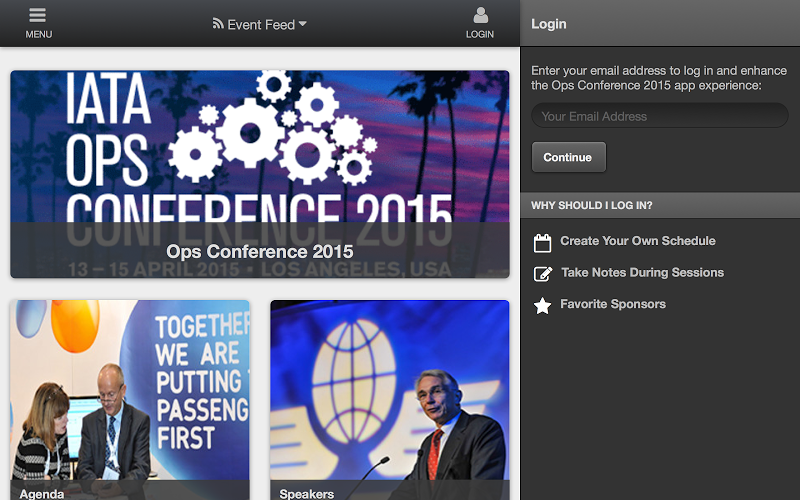Click the WHY SHOULD I LOG IN? header
The image size is (800, 500).
click(x=660, y=205)
